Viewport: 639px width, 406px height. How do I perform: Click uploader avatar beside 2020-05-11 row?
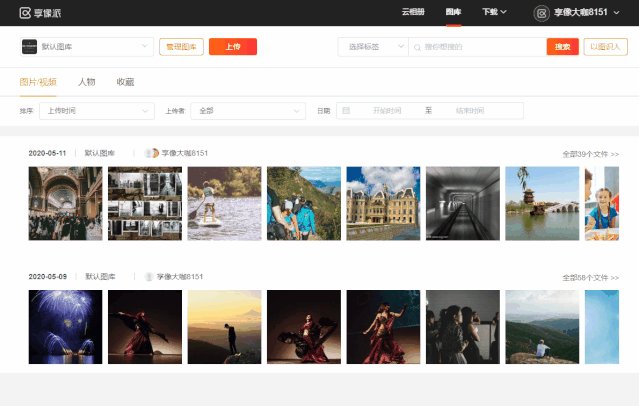(152, 153)
